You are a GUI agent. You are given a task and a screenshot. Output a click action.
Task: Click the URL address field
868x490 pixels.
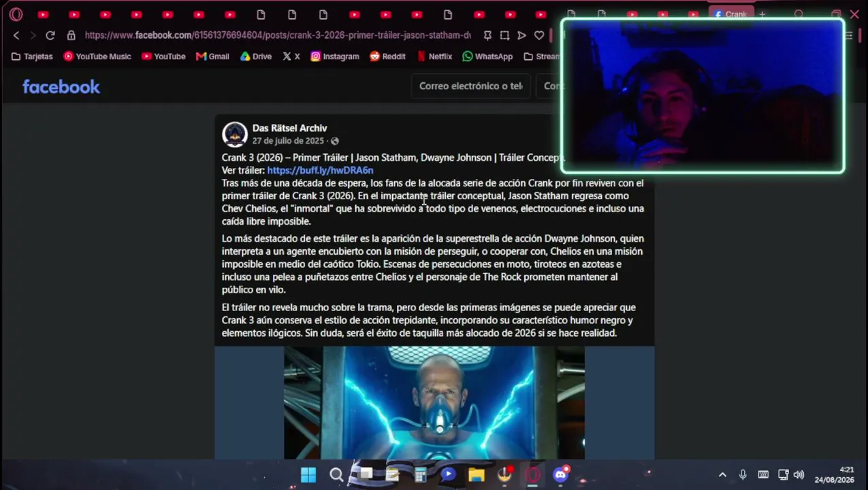coord(278,35)
